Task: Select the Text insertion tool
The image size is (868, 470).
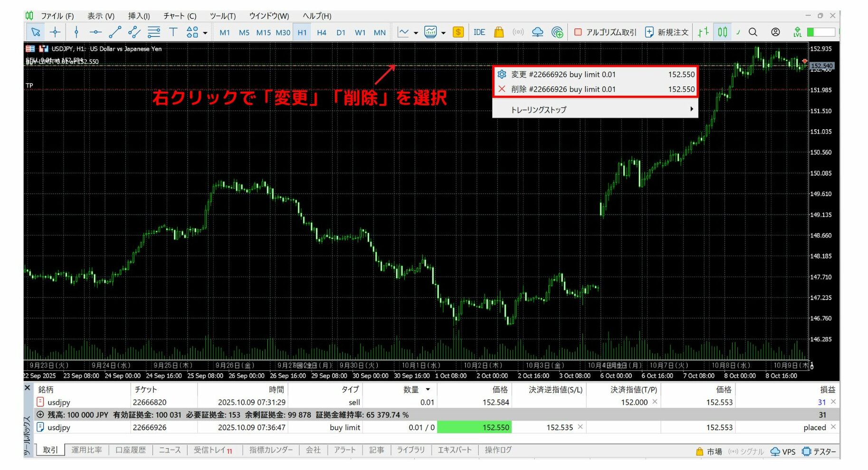Action: (x=173, y=32)
